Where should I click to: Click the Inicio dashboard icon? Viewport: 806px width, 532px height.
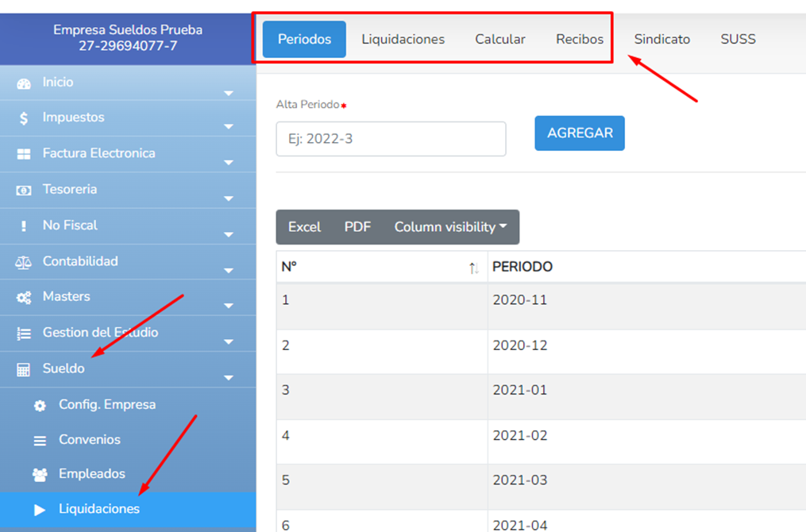(24, 83)
